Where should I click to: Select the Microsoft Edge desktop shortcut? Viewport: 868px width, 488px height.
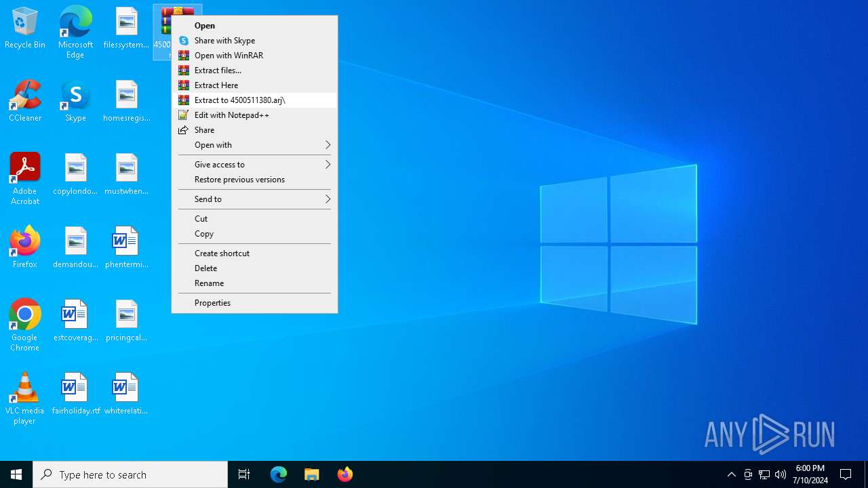pyautogui.click(x=75, y=32)
